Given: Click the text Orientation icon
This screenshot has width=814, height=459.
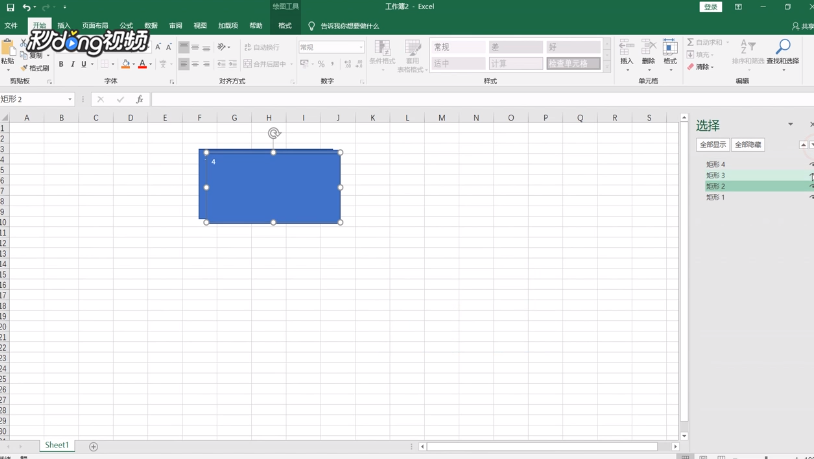Looking at the screenshot, I should pyautogui.click(x=222, y=47).
